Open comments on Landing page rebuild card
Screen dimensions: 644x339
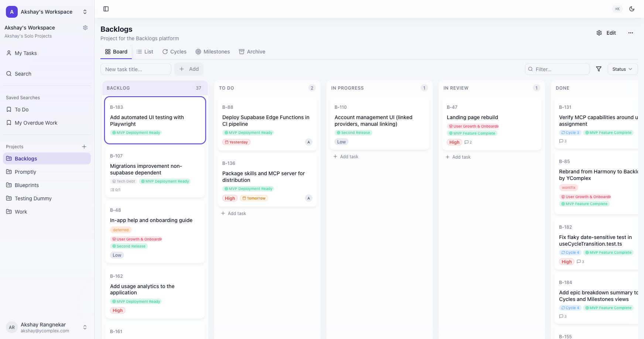pyautogui.click(x=468, y=142)
